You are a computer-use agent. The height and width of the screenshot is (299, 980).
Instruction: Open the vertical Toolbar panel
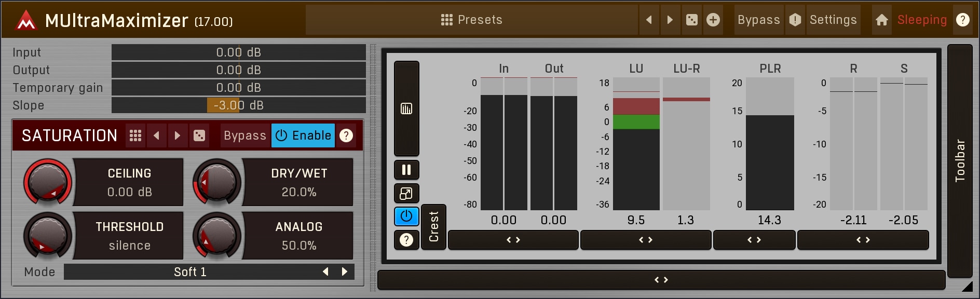coord(960,161)
